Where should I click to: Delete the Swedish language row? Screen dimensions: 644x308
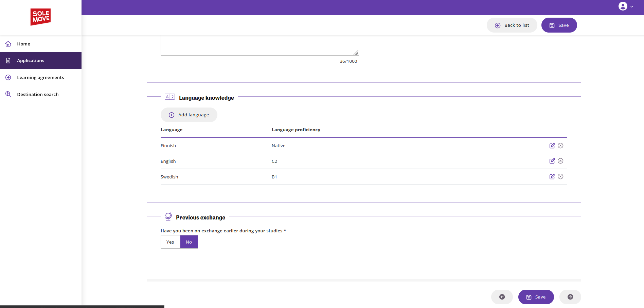point(560,177)
